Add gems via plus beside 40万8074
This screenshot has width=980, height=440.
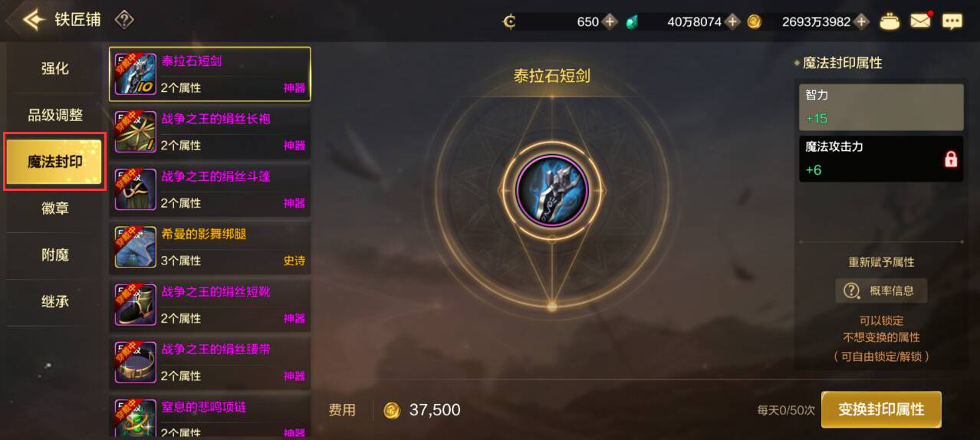click(x=732, y=21)
